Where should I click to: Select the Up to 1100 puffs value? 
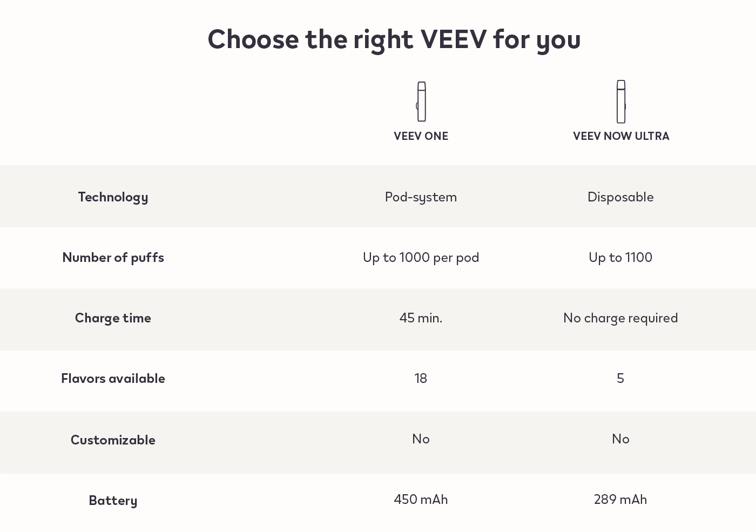[x=620, y=258]
